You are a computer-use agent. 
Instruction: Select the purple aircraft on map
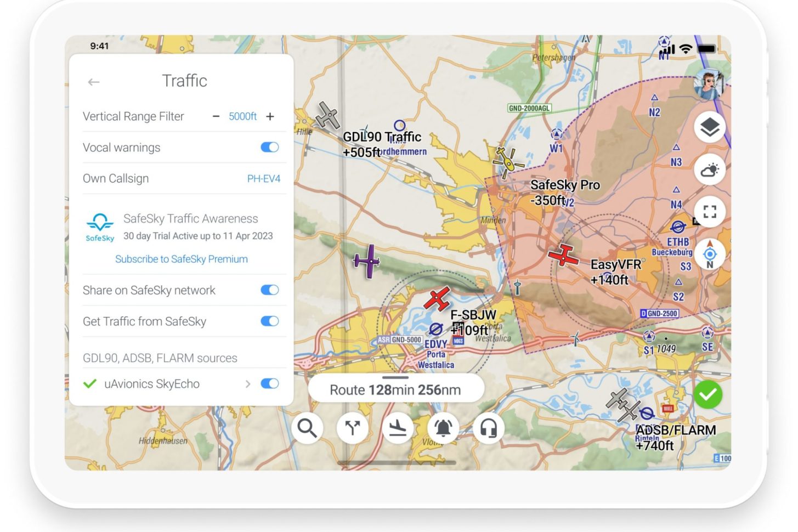click(x=367, y=261)
